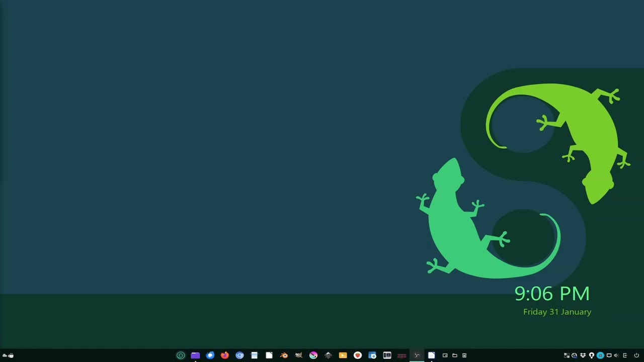
Task: Open the openSUSE spiral launcher icon
Action: [181, 355]
